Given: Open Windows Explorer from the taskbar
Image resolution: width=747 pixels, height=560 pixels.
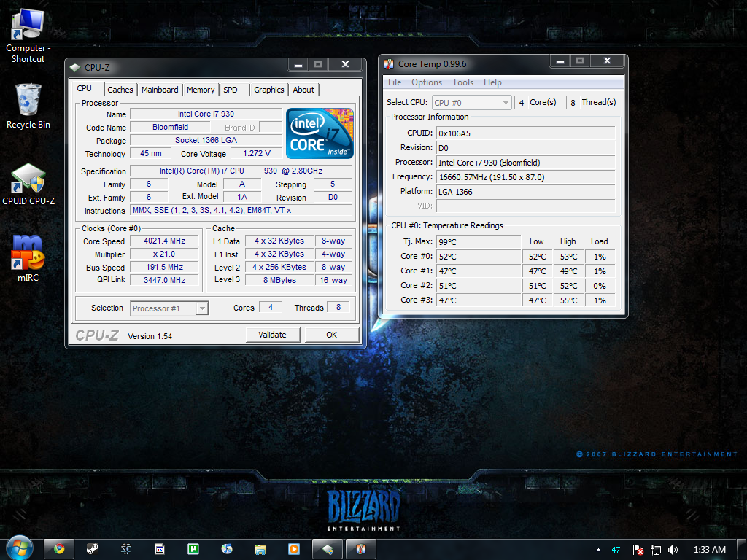Looking at the screenshot, I should coord(260,548).
